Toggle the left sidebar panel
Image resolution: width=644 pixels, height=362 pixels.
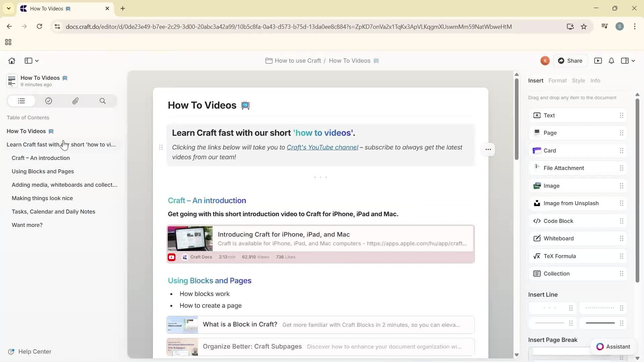pos(28,61)
